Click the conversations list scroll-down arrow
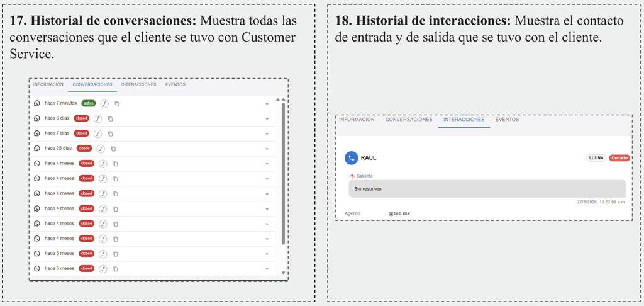644x306 pixels. 283,273
